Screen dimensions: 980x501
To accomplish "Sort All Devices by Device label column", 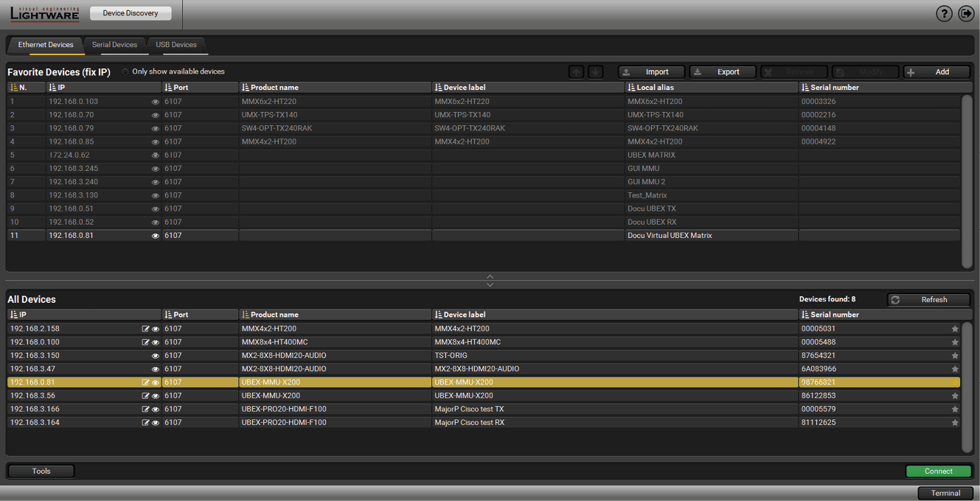I will (x=615, y=315).
